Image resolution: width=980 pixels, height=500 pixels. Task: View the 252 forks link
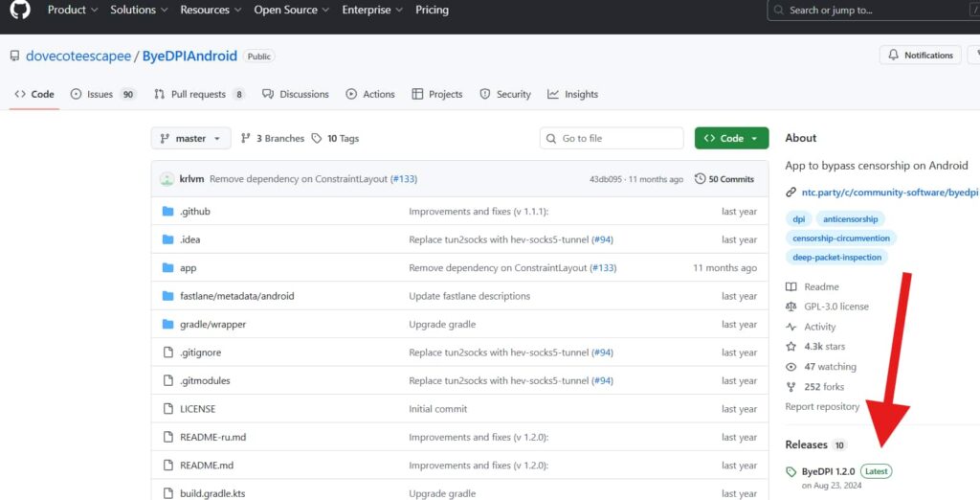(815, 387)
